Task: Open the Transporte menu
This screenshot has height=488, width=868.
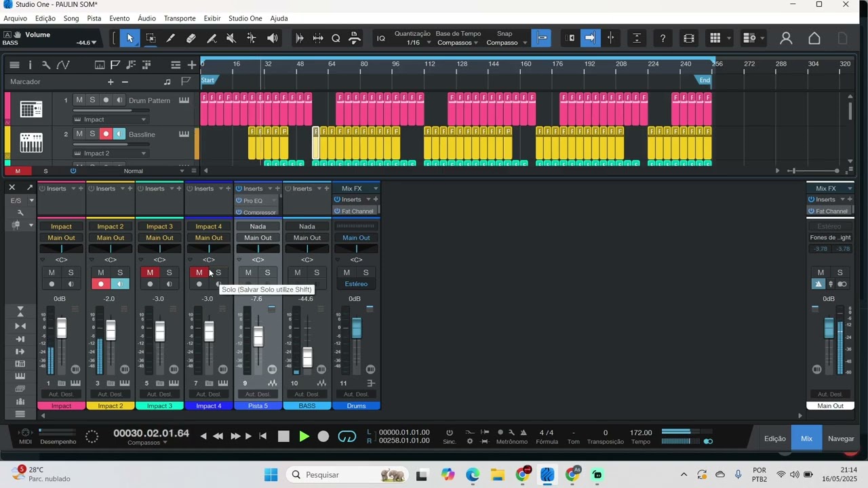Action: click(x=180, y=18)
